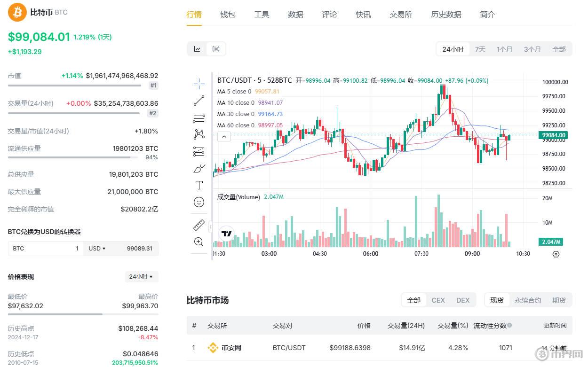This screenshot has width=588, height=367.
Task: Filter markets by CEX
Action: 438,300
